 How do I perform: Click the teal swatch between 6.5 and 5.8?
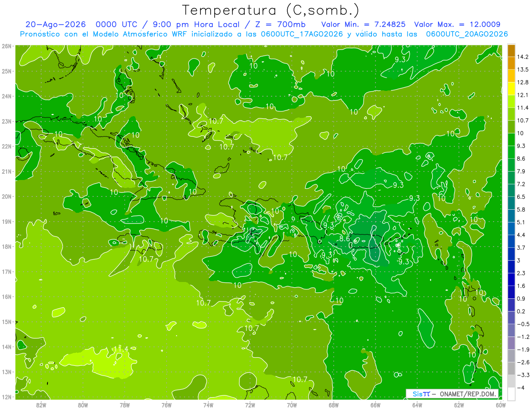511,203
